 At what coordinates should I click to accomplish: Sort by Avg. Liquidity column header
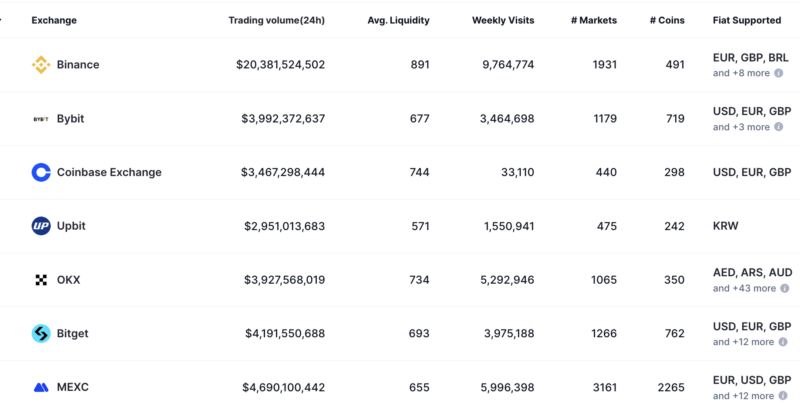pyautogui.click(x=398, y=20)
